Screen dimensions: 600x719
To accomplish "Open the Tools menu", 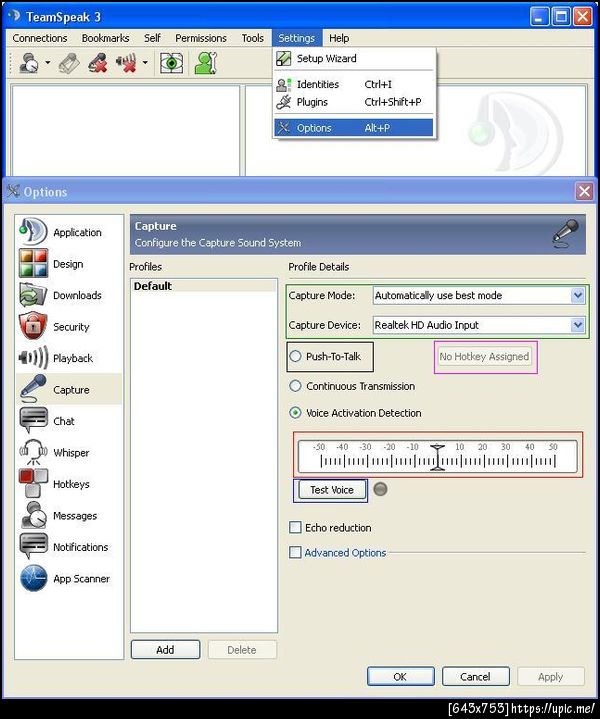I will click(x=253, y=38).
